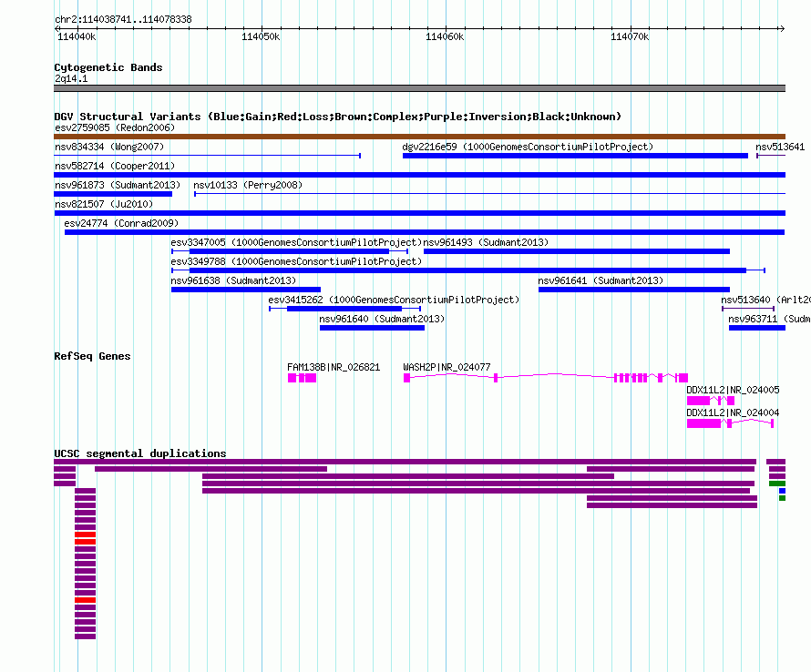Click the esv3349788 variant label
The height and width of the screenshot is (672, 811).
tap(296, 261)
